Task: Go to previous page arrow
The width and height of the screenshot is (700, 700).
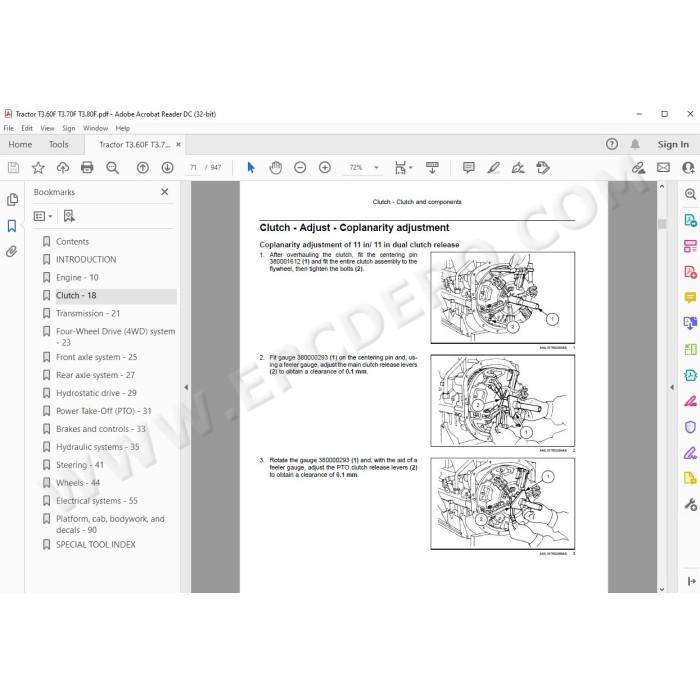Action: click(142, 168)
